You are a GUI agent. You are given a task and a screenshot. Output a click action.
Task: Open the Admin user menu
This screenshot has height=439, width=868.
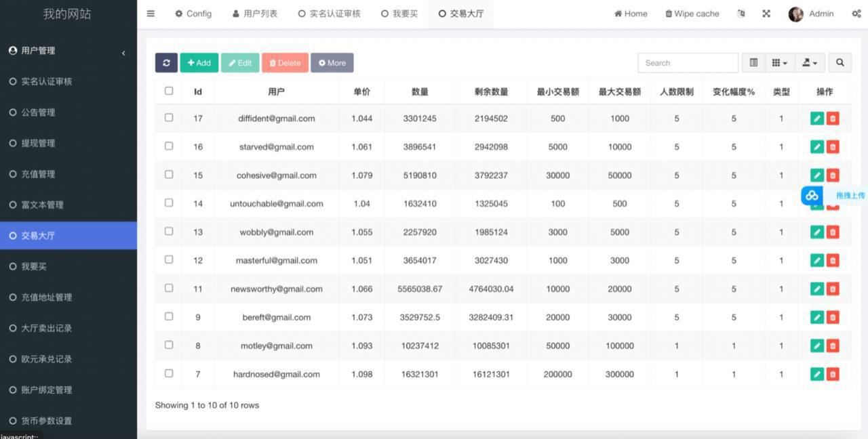812,14
